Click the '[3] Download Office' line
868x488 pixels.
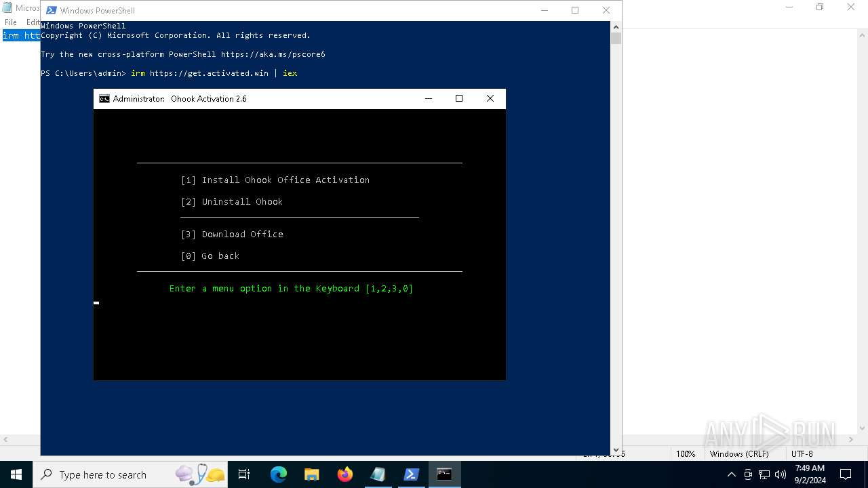pos(232,235)
